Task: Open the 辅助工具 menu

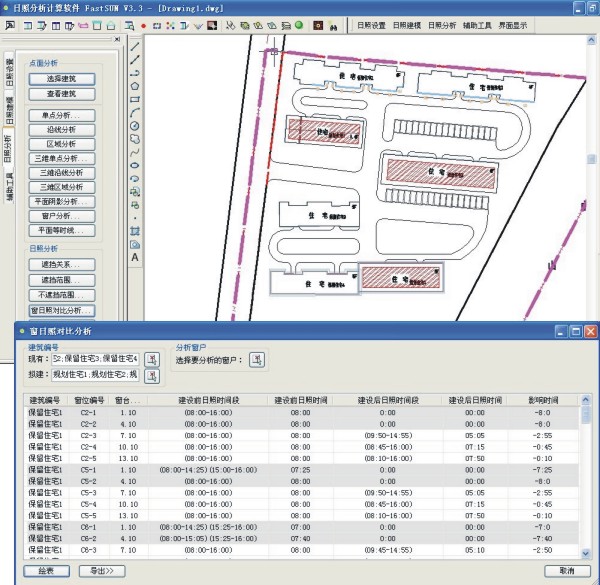Action: click(x=476, y=23)
